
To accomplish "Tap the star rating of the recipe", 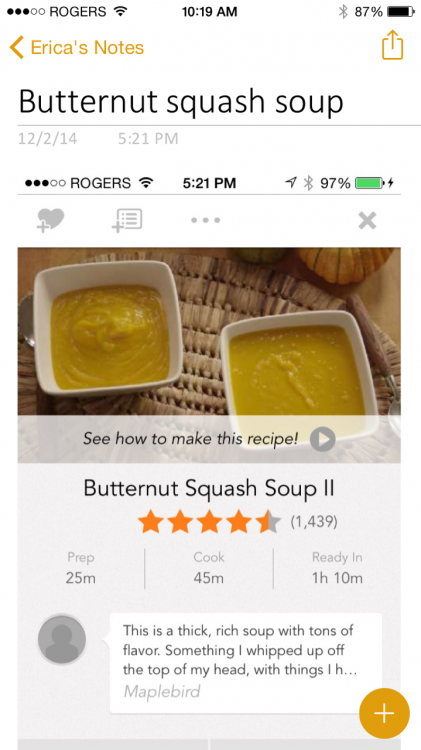I will pyautogui.click(x=210, y=521).
